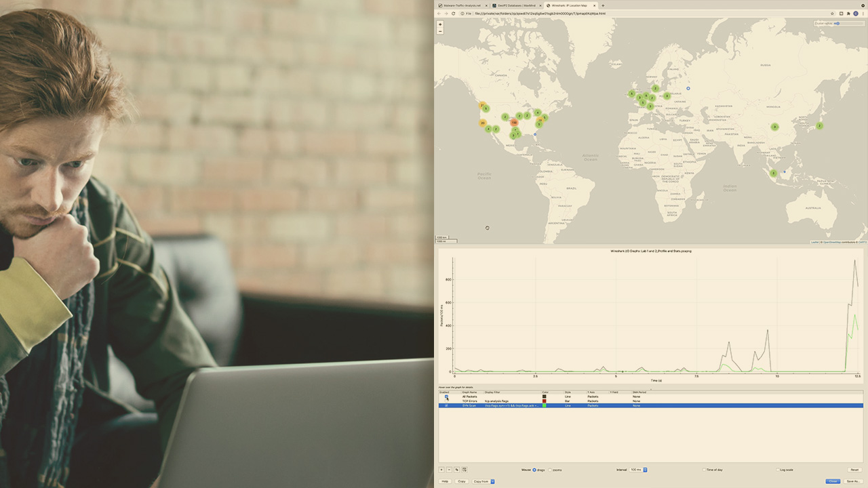Zoom in on the IP location map
The width and height of the screenshot is (868, 488).
440,24
